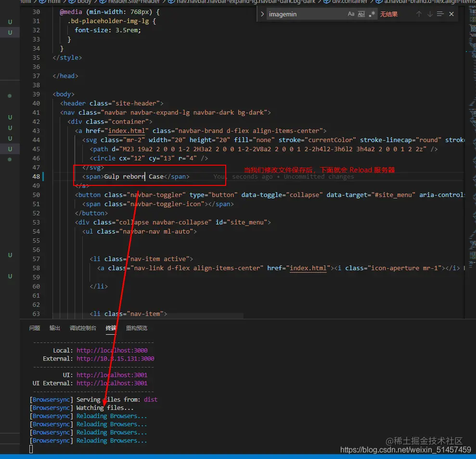Click 'Serving files from: dist' terminal line
Screen dimensions: 476x459
pyautogui.click(x=93, y=399)
